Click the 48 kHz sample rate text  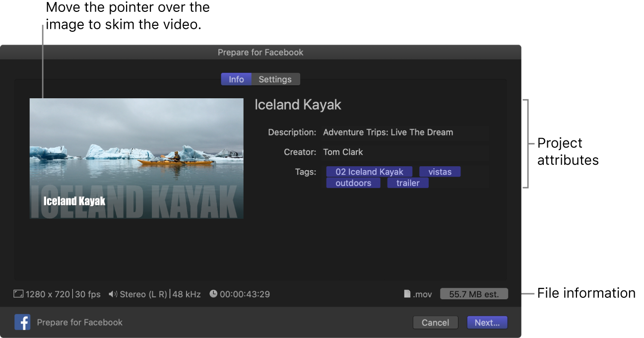coord(187,294)
